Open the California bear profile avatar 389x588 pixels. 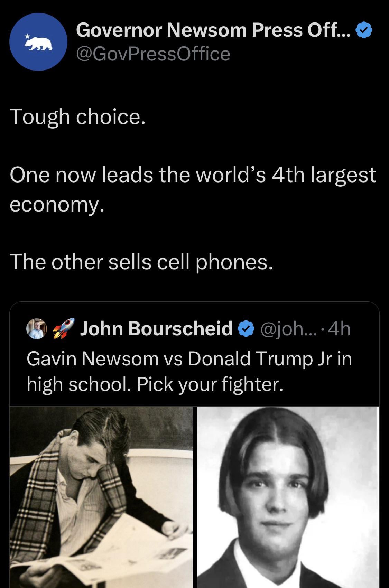coord(38,42)
